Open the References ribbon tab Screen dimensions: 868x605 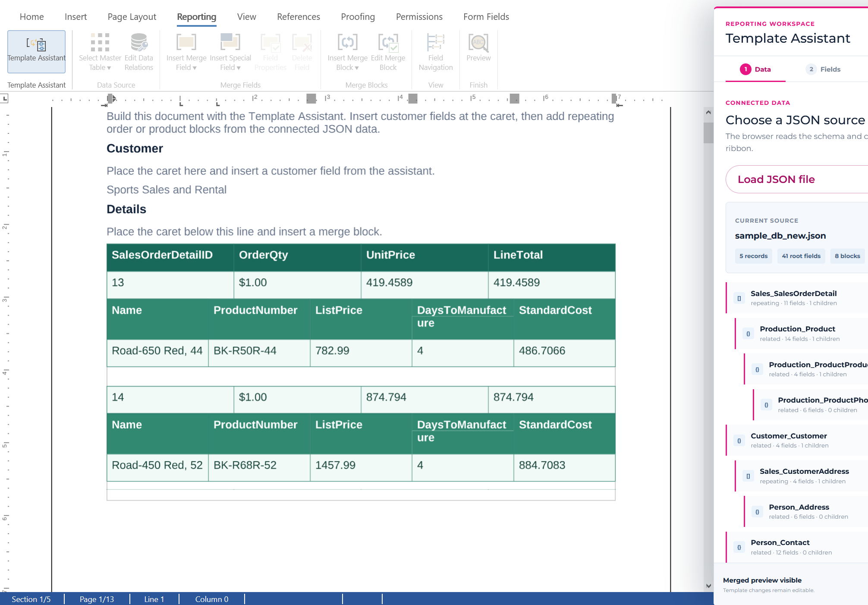point(299,17)
